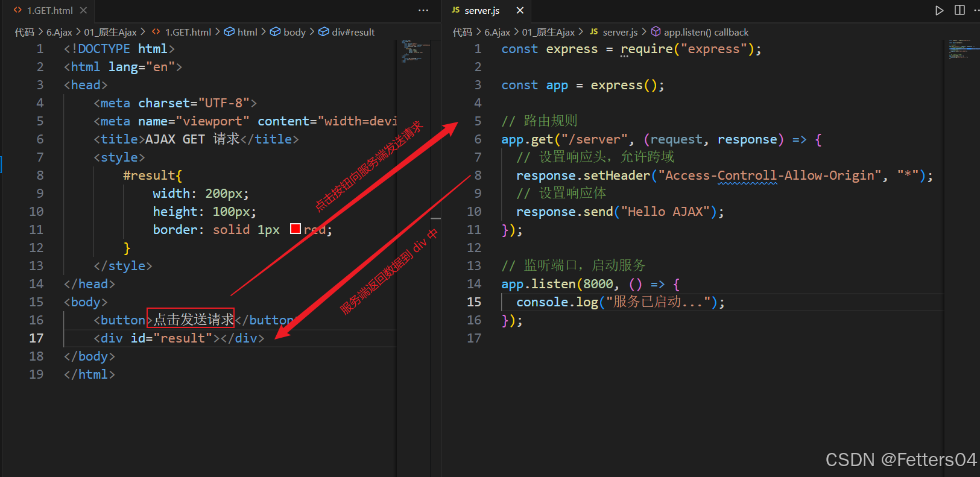Open the 1.GET.html breadcrumb picker
980x477 pixels.
[188, 32]
